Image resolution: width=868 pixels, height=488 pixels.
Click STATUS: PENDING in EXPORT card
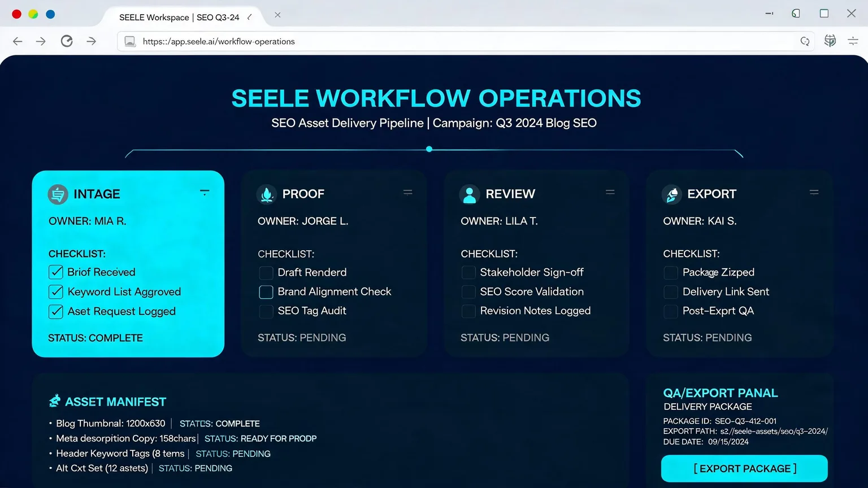pyautogui.click(x=707, y=338)
